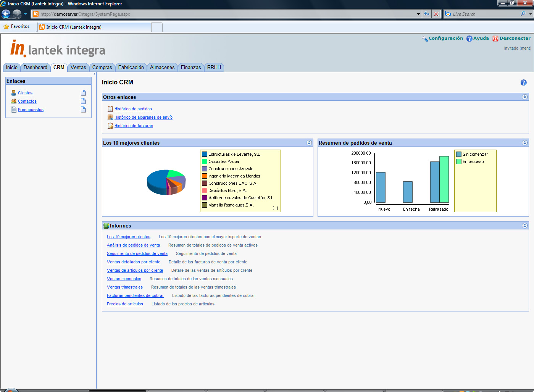Viewport: 534px width, 392px height.
Task: Collapse the Informes section
Action: point(524,226)
